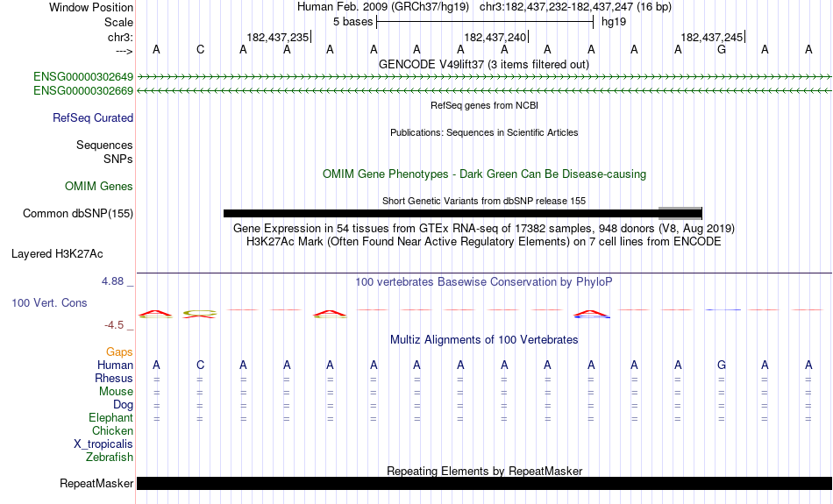Click the RepeatMasker track label
833x504 pixels.
(x=96, y=483)
